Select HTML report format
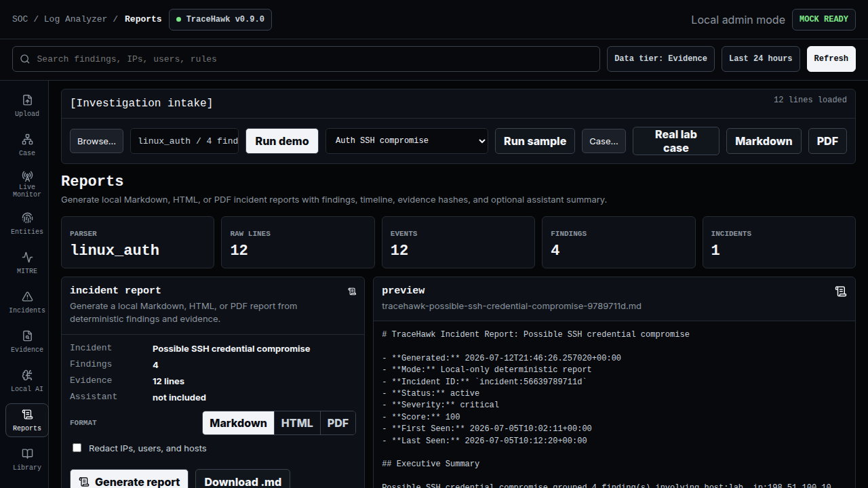Image resolution: width=868 pixels, height=488 pixels. point(297,423)
